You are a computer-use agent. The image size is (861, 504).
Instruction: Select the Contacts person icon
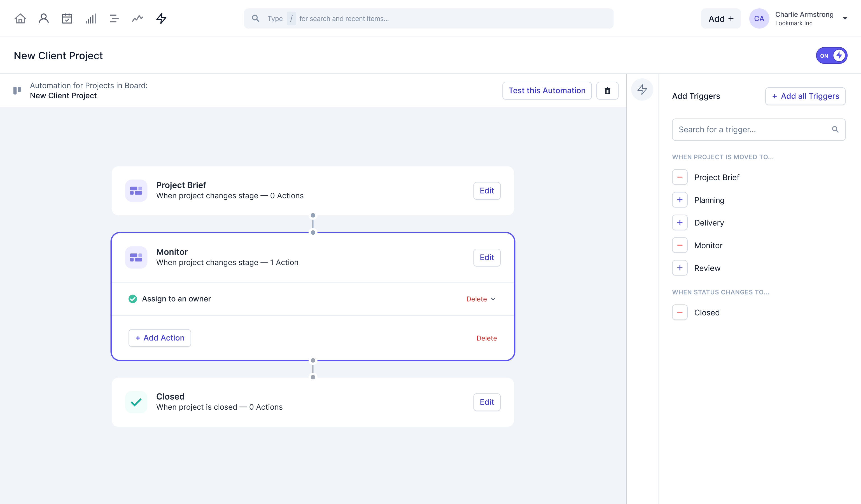pos(43,18)
